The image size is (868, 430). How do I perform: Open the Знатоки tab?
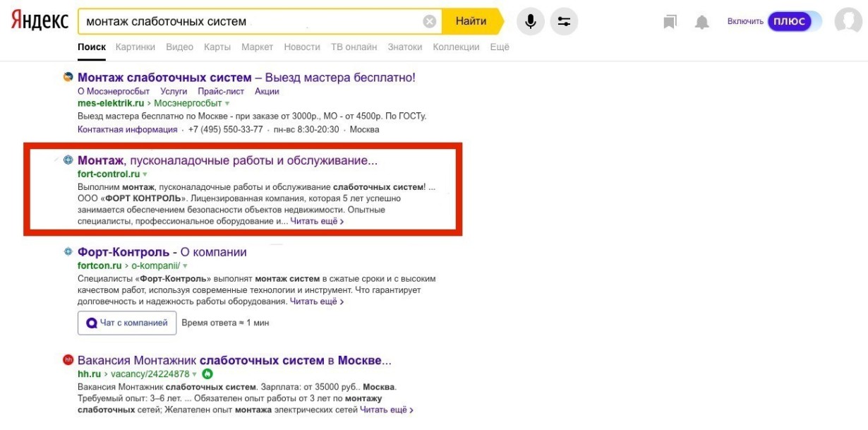(x=405, y=47)
